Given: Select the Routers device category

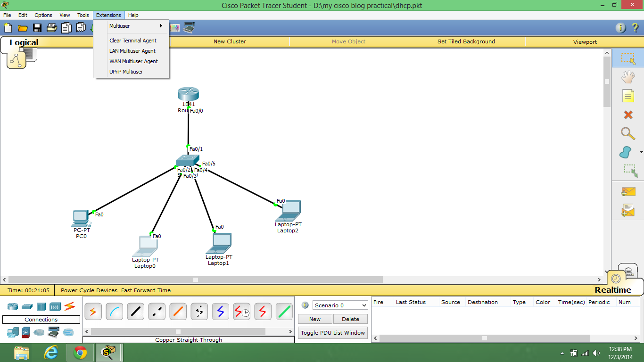Looking at the screenshot, I should 13,307.
